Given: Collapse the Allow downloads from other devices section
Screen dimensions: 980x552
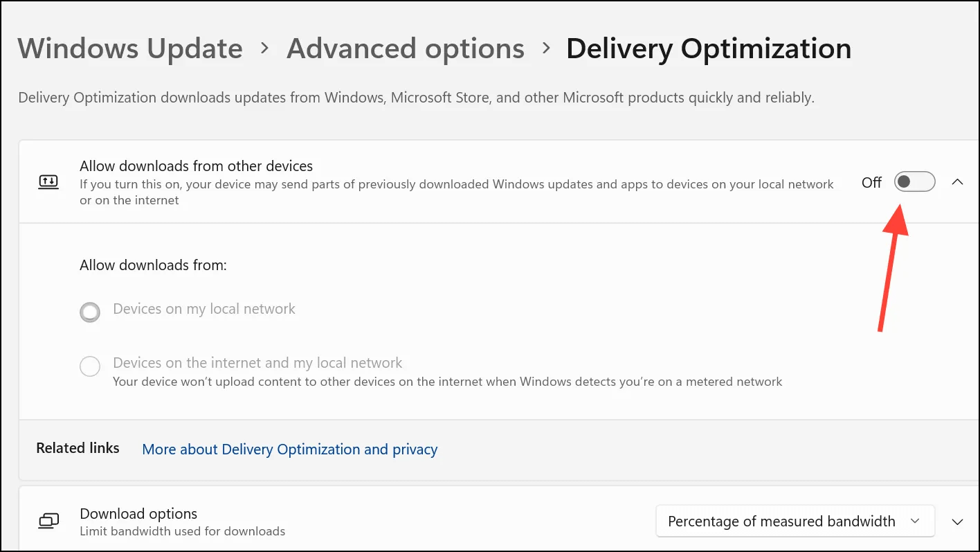Looking at the screenshot, I should pyautogui.click(x=957, y=182).
